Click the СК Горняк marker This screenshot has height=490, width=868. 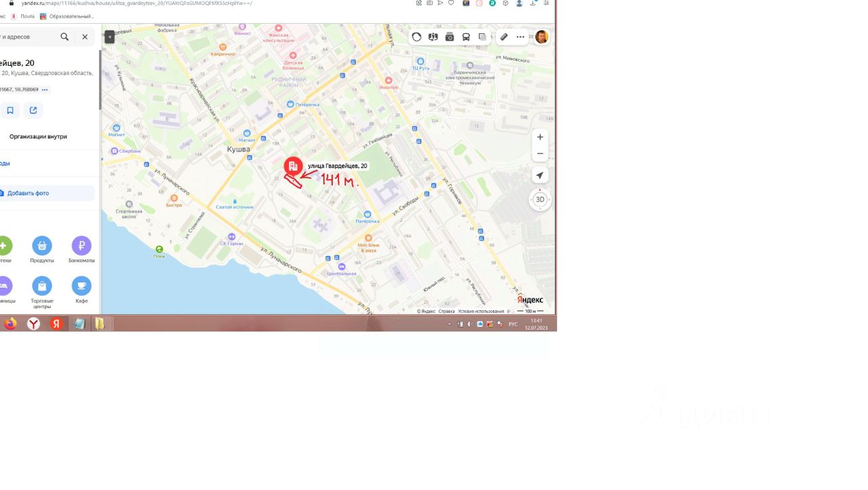pos(232,236)
